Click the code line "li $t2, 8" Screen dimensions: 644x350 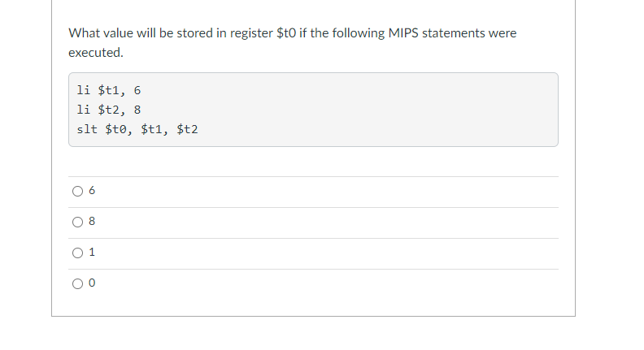coord(108,110)
